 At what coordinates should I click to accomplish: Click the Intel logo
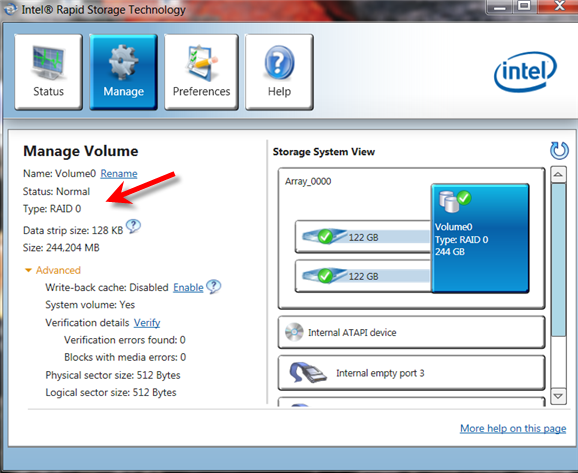pos(525,71)
